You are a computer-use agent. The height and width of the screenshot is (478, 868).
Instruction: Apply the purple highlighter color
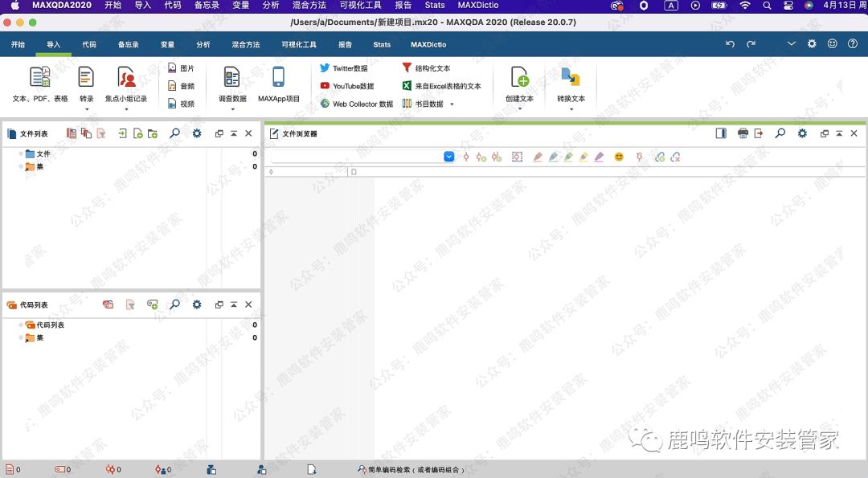(x=599, y=157)
